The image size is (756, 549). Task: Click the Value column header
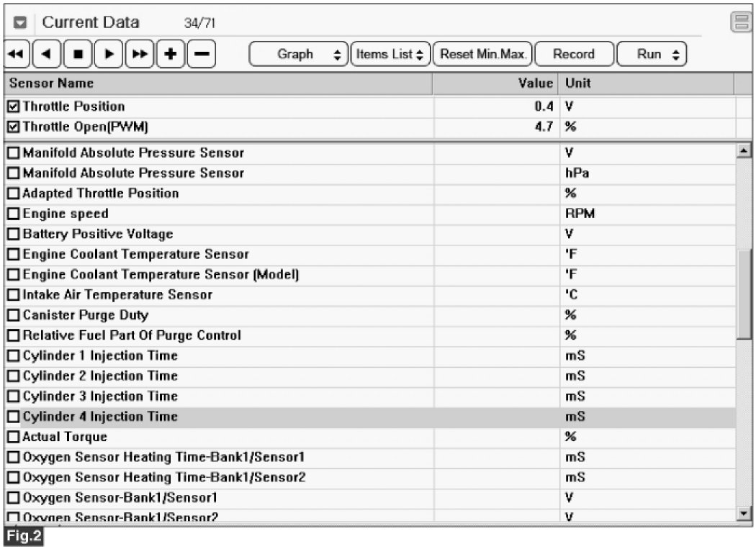point(495,83)
